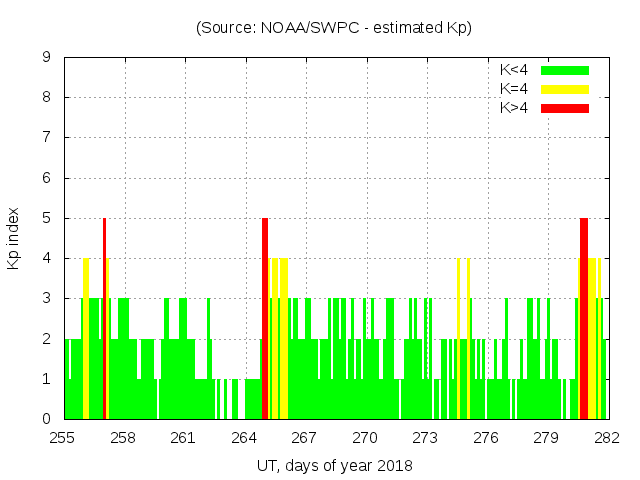Screen dimensions: 640x480
Task: Click the x-axis tick label 282
Action: tap(607, 438)
